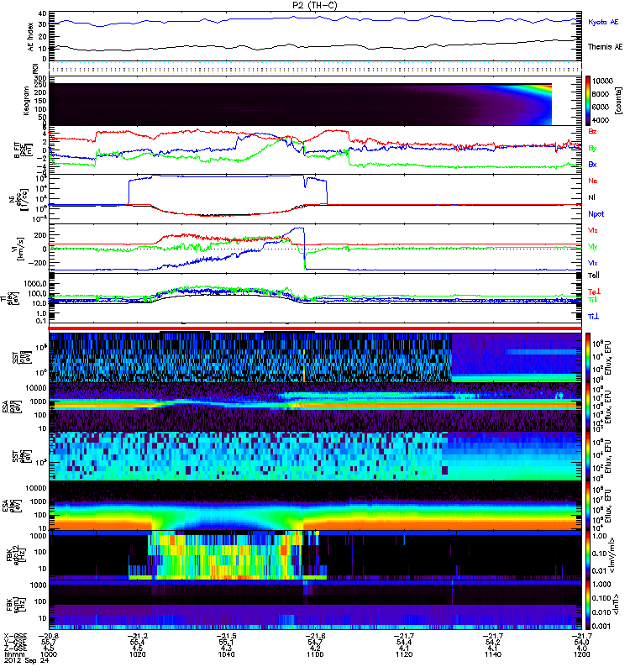Click the ESA electron spectrogram panel
The height and width of the screenshot is (672, 630).
315,506
